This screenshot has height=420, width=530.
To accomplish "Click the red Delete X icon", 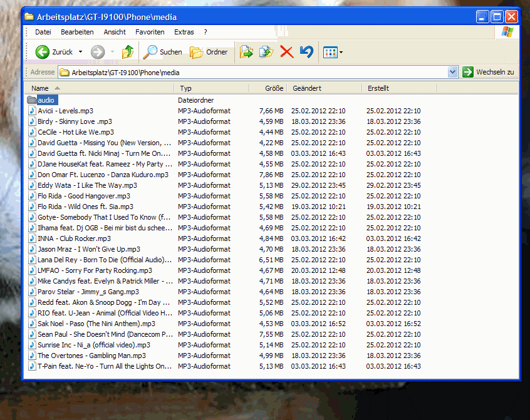I will [x=287, y=52].
